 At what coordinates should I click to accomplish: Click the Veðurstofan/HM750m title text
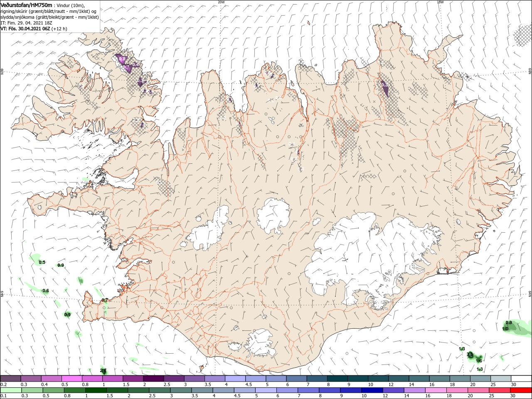26,5
